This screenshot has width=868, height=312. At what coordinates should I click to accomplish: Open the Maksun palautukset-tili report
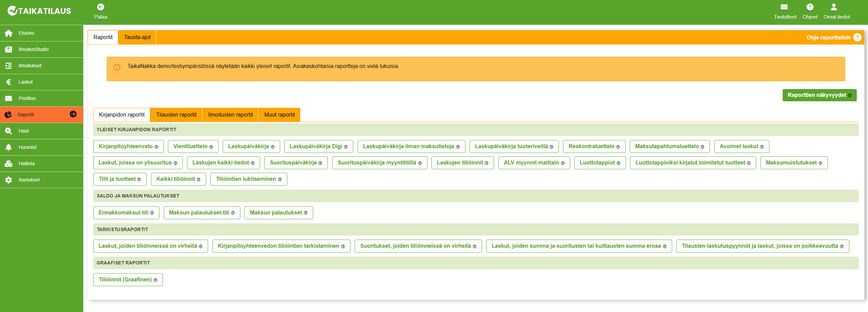202,213
